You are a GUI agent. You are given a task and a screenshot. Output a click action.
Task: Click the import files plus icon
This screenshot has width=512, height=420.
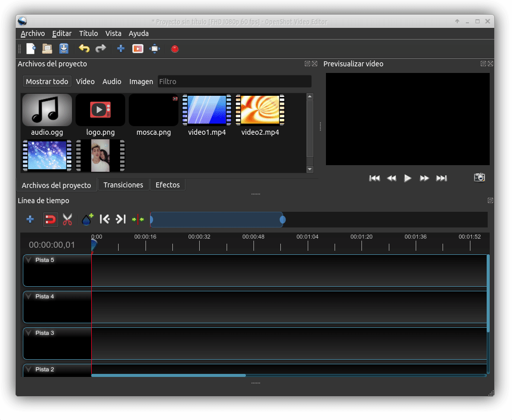coord(121,49)
